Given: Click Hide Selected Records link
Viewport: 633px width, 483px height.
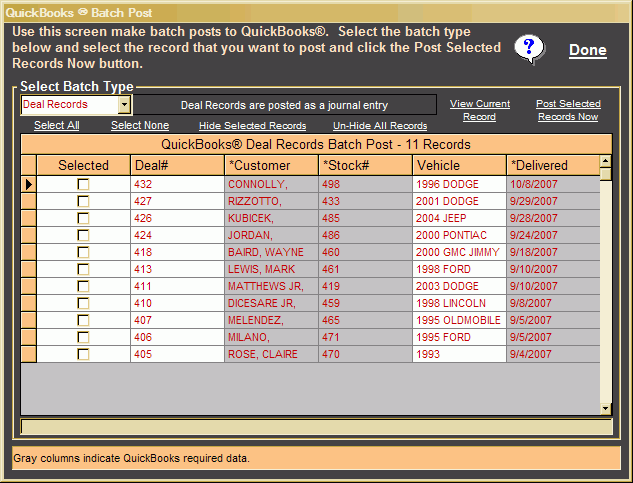Looking at the screenshot, I should (x=252, y=126).
